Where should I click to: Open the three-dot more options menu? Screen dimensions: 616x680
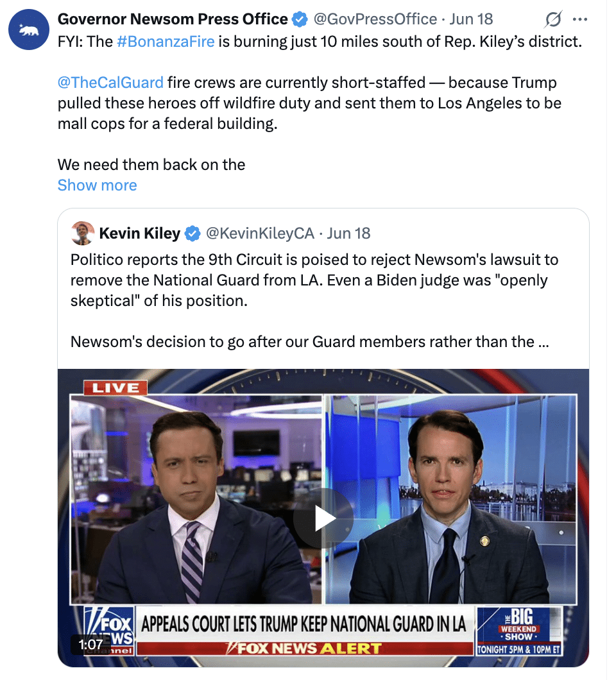tap(580, 19)
